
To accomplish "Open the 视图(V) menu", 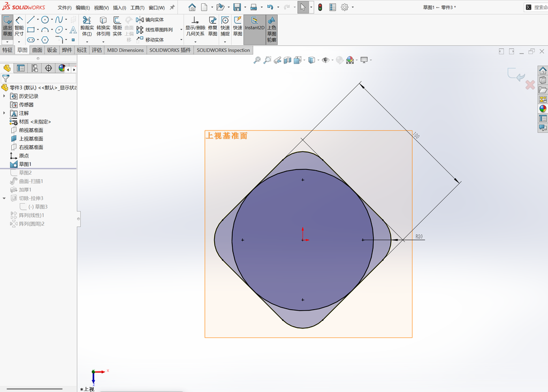I will coord(101,7).
